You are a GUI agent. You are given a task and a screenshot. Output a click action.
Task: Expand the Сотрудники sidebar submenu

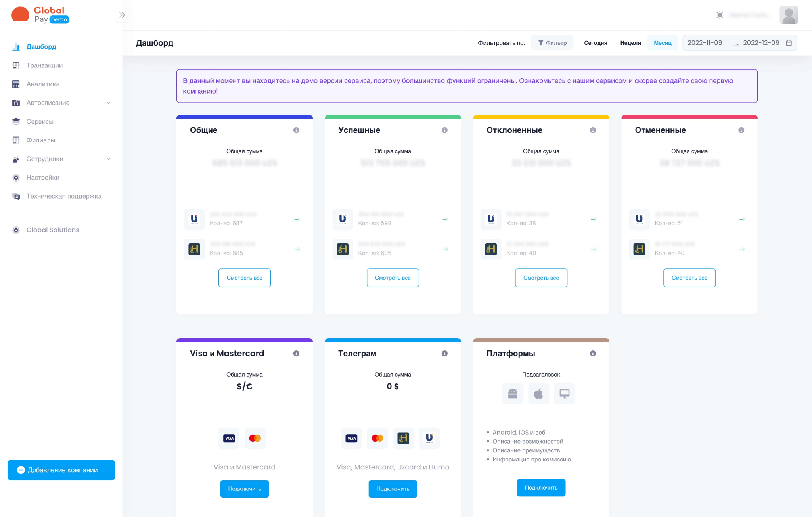(x=109, y=159)
